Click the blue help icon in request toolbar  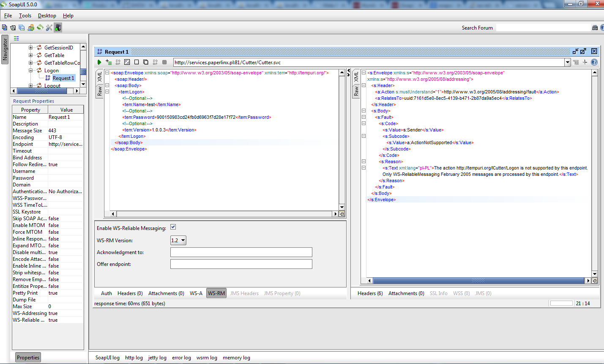click(594, 62)
